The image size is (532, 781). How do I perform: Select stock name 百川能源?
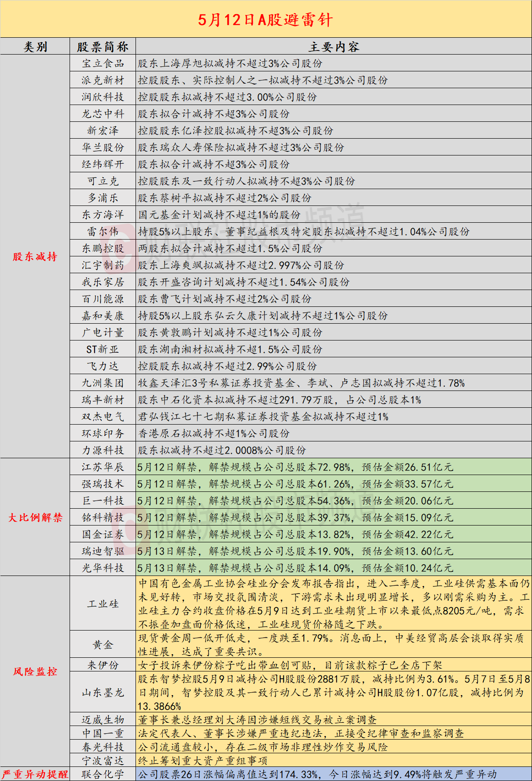click(x=103, y=299)
